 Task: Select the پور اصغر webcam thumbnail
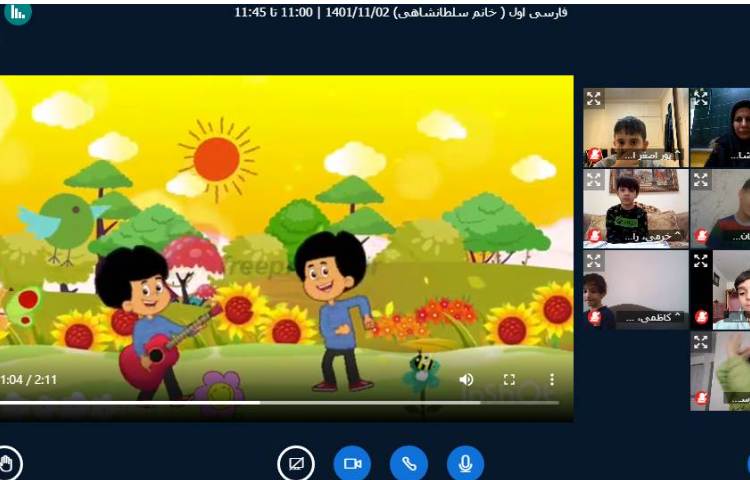tap(636, 128)
